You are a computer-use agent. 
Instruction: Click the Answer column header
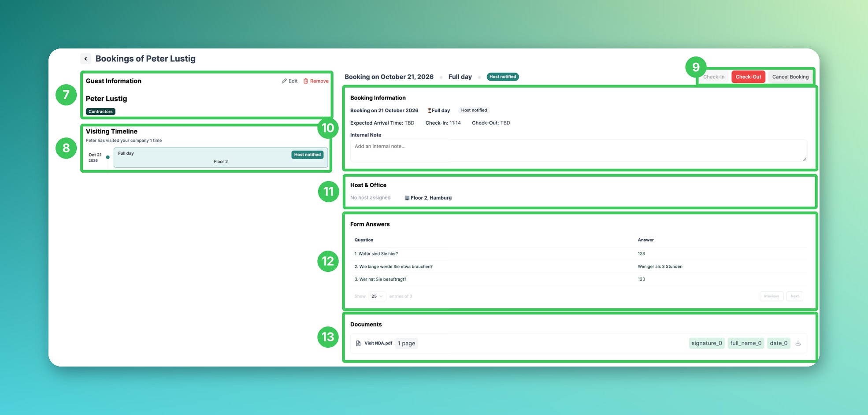pos(646,240)
